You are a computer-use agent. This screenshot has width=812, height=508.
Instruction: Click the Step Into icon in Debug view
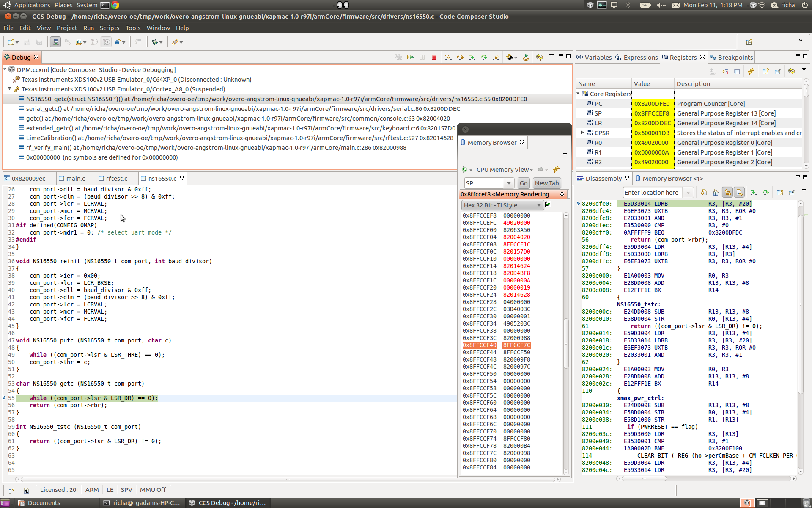448,57
